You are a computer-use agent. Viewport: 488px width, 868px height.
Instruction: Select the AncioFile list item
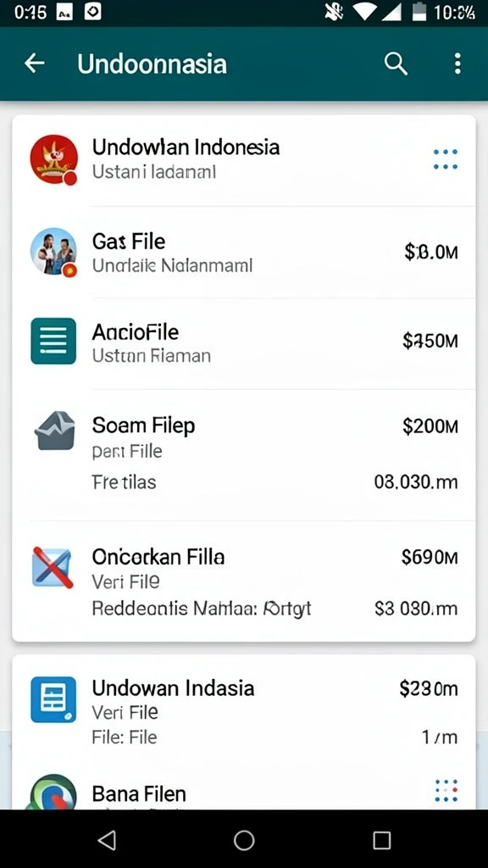pos(243,342)
